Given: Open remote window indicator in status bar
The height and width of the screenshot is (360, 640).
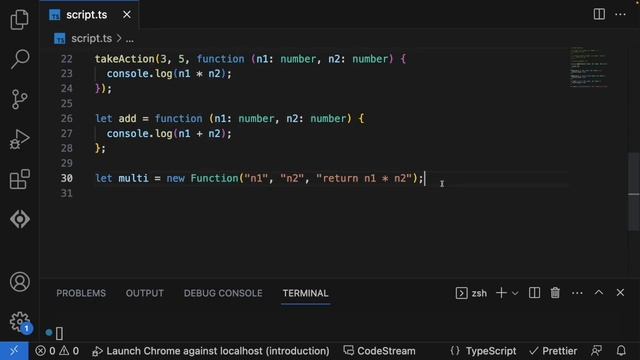Looking at the screenshot, I should (14, 351).
